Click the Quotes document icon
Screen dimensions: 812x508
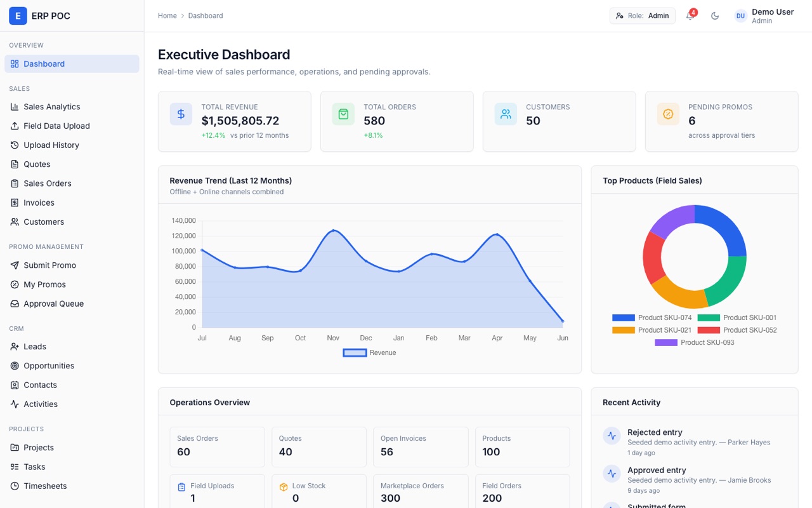[15, 164]
